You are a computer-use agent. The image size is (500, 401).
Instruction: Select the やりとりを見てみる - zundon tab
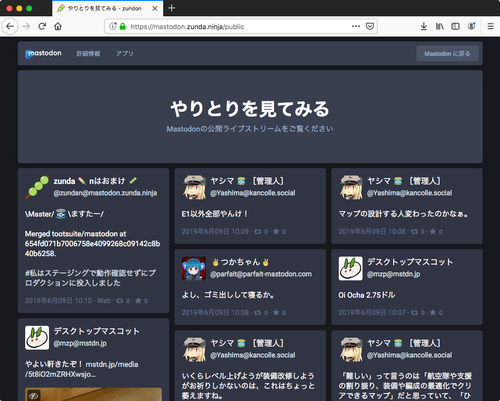(x=107, y=8)
